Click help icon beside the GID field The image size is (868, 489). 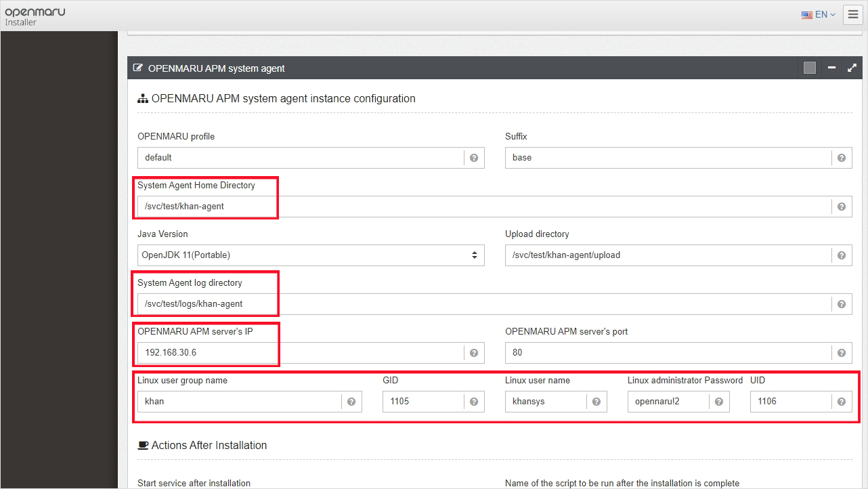pos(474,402)
